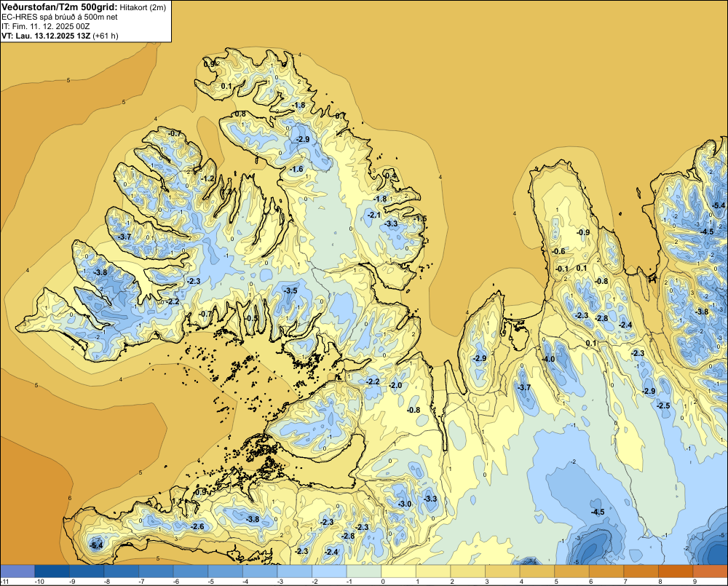Image resolution: width=728 pixels, height=586 pixels.
Task: Click the '-2.6' temperature label
Action: [197, 526]
